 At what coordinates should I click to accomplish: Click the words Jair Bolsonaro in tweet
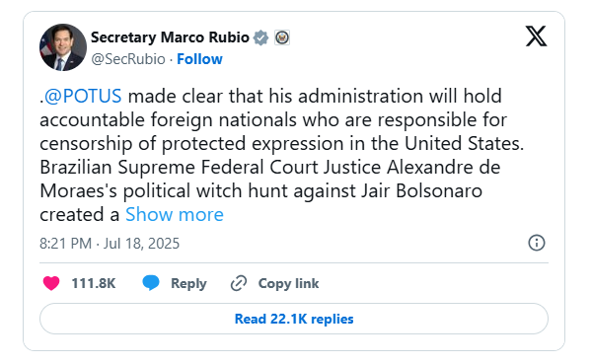click(421, 190)
